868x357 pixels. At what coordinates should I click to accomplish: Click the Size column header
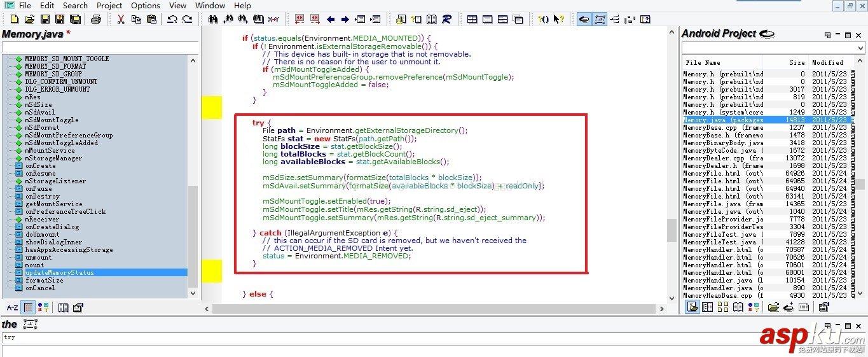point(796,62)
